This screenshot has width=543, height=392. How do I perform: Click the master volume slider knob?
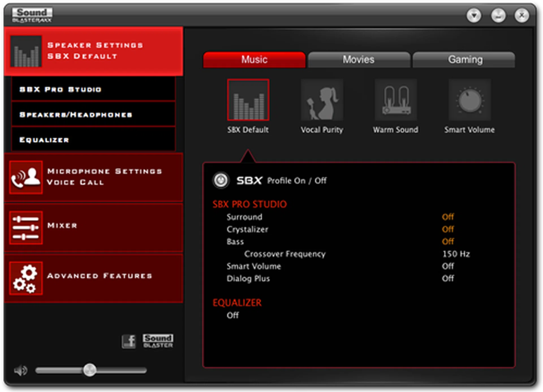pyautogui.click(x=90, y=370)
